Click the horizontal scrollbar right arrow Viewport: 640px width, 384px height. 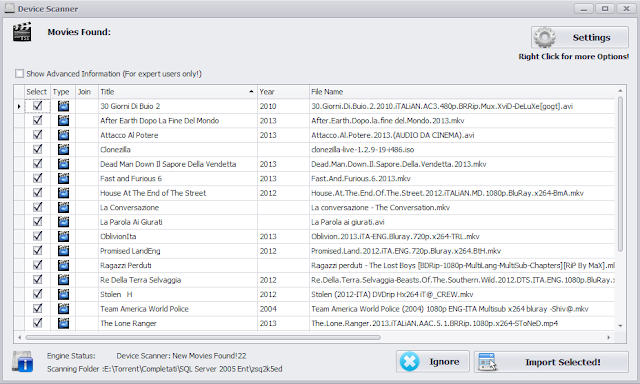tap(609, 337)
